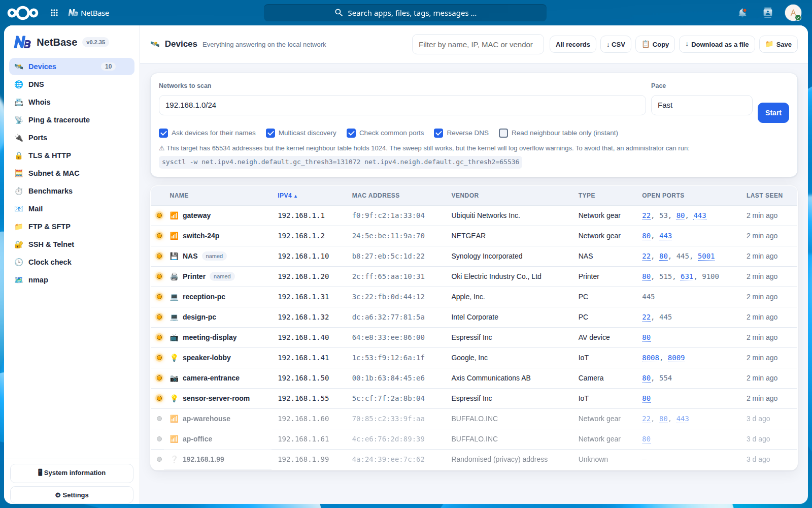Open Settings at sidebar bottom
The image size is (812, 508).
tap(72, 495)
